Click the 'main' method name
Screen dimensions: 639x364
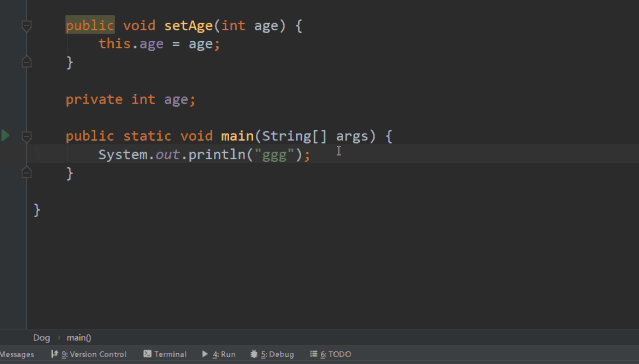(237, 136)
